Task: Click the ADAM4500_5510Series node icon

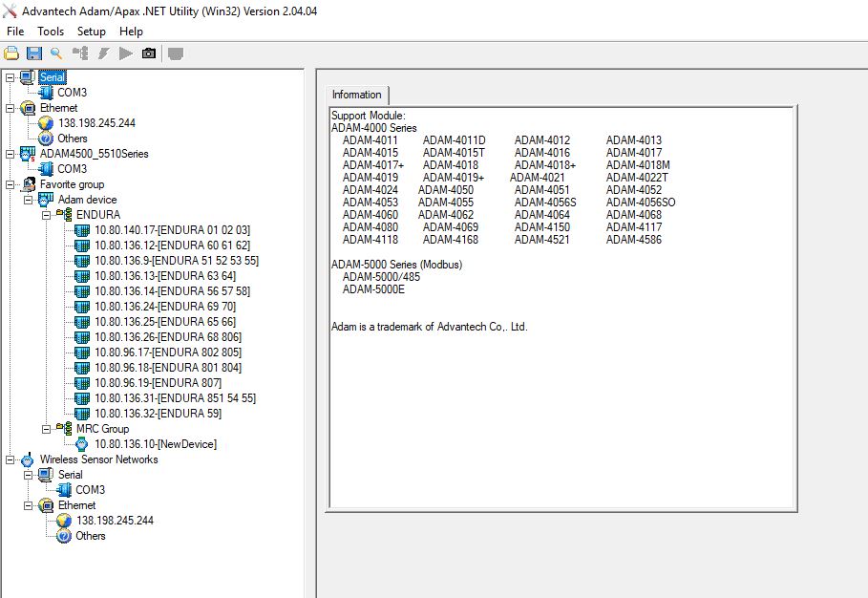Action: 28,154
